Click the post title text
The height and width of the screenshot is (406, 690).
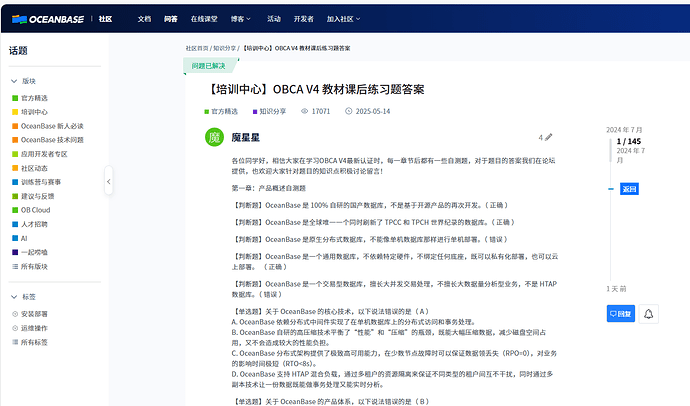[315, 89]
